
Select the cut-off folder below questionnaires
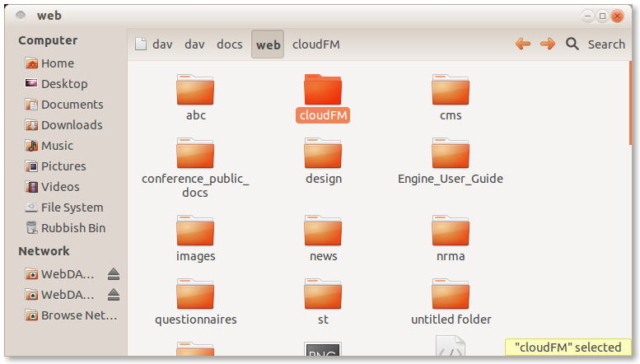[195, 349]
